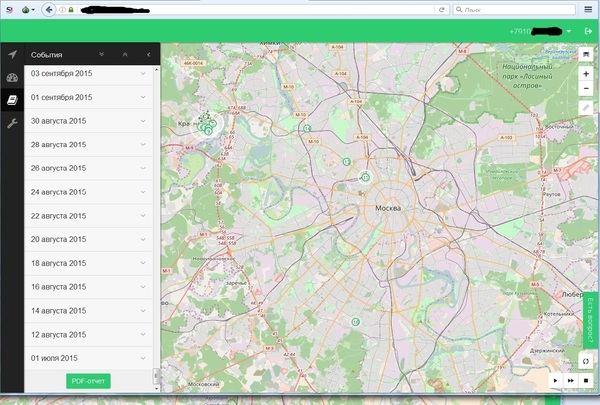Select the ruler measure tool on map
The height and width of the screenshot is (405, 600).
pyautogui.click(x=585, y=108)
